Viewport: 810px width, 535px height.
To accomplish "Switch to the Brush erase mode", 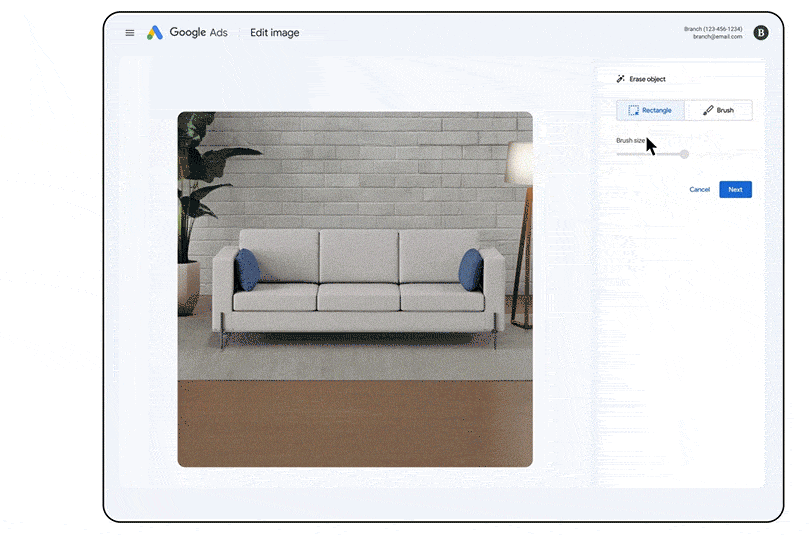I will (x=719, y=110).
